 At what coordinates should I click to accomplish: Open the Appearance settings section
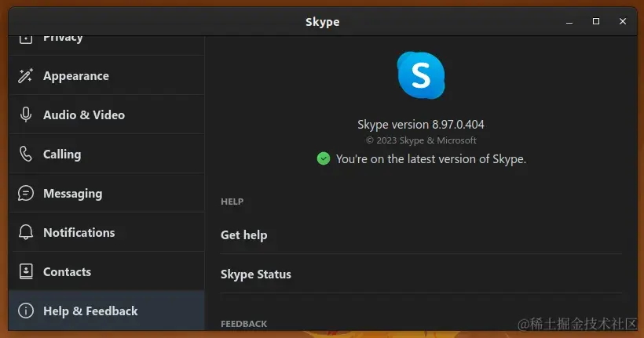pyautogui.click(x=76, y=76)
